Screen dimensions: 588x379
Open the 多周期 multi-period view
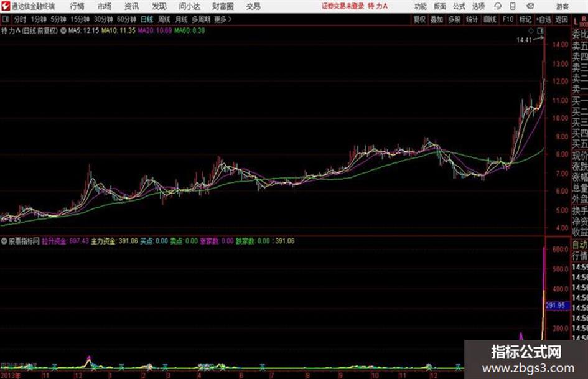click(201, 19)
